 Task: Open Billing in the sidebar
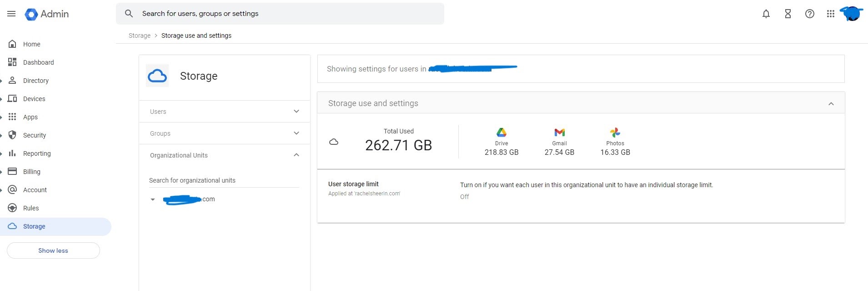(32, 172)
